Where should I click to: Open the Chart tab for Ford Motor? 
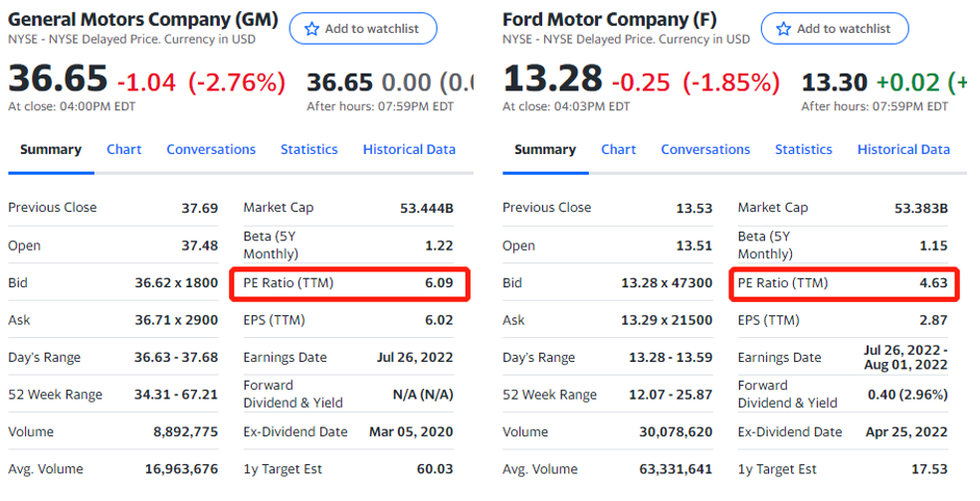pos(618,149)
